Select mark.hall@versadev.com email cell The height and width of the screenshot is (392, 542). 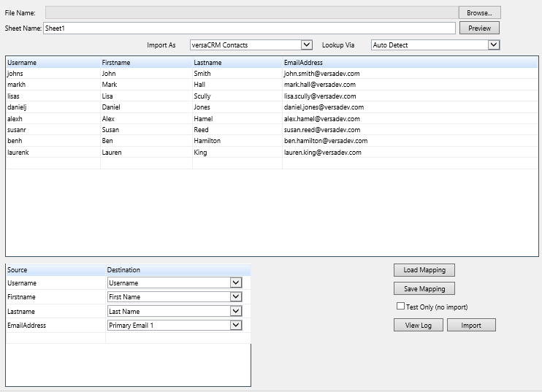pos(411,85)
